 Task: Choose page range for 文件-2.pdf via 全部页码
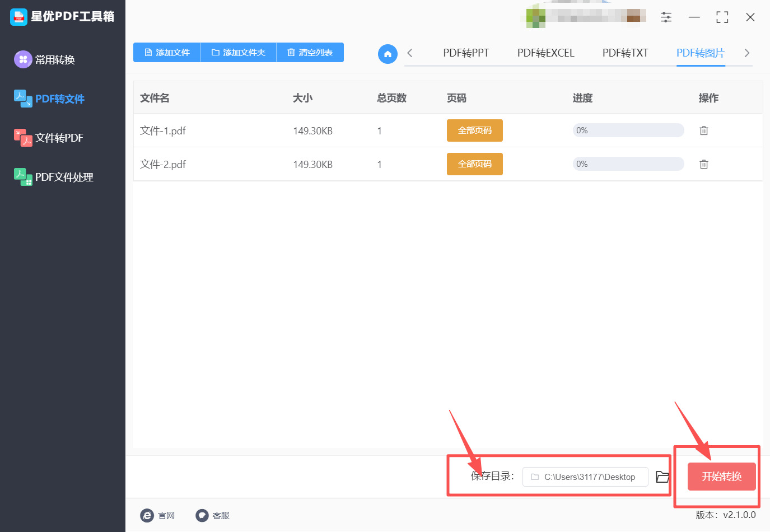pos(475,164)
